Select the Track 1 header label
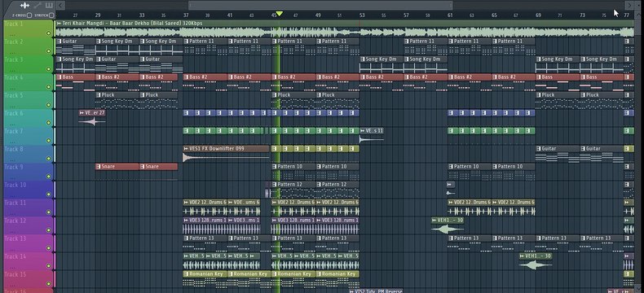Viewport: 644px width, 293px height. [x=14, y=24]
